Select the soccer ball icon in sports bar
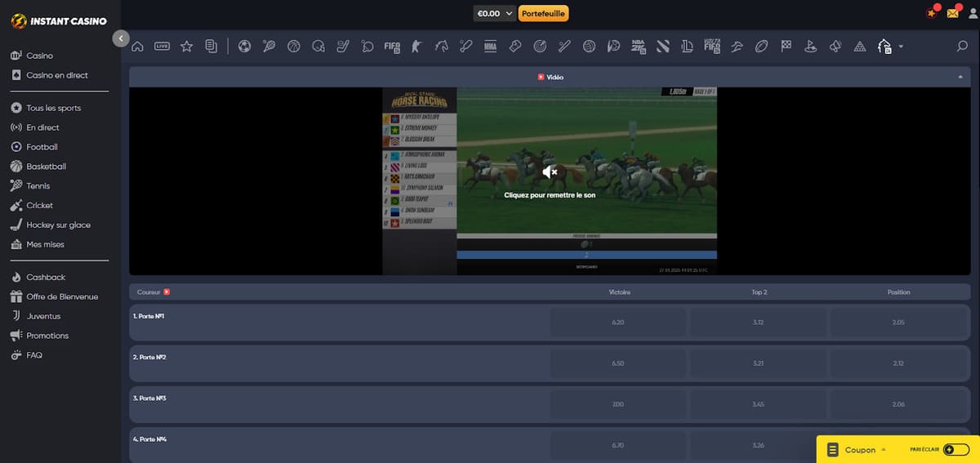Image resolution: width=980 pixels, height=463 pixels. 244,47
